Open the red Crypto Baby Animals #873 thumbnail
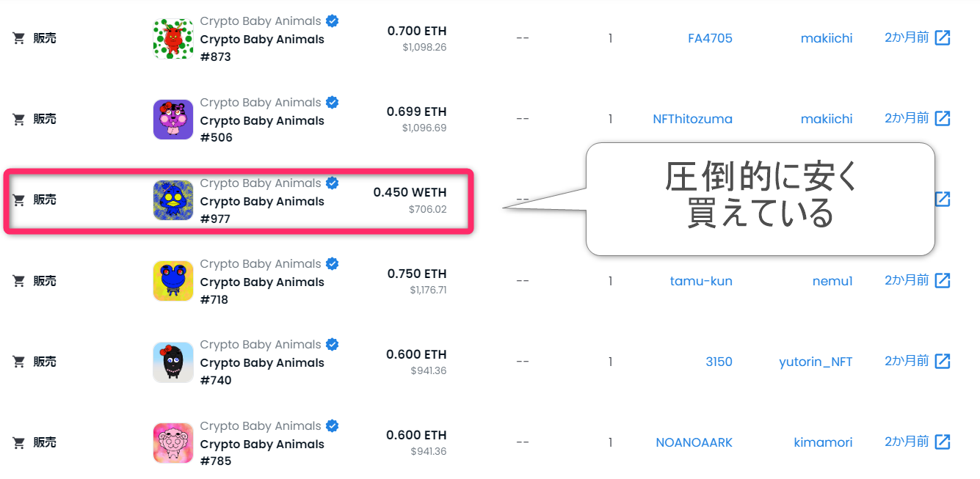The height and width of the screenshot is (479, 980). (173, 39)
